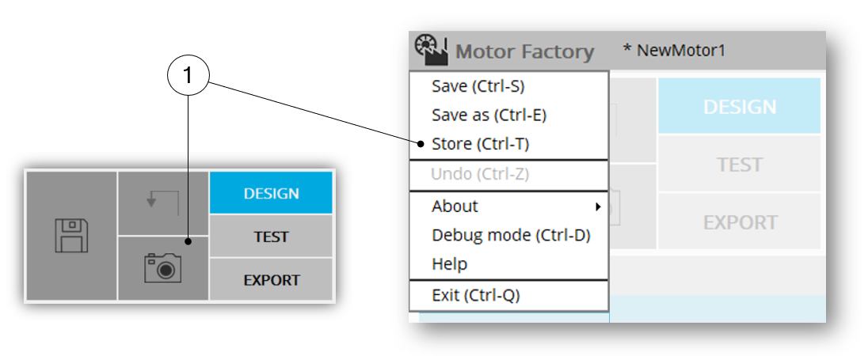The height and width of the screenshot is (356, 868).
Task: Click the faded DESIGN tab behind the menu
Action: [x=740, y=106]
